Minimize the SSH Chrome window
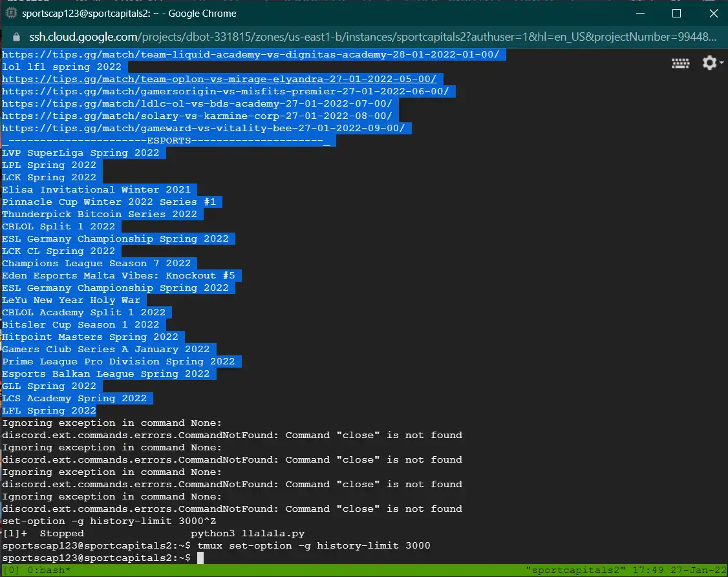Screen dimensions: 728x577 pos(640,14)
